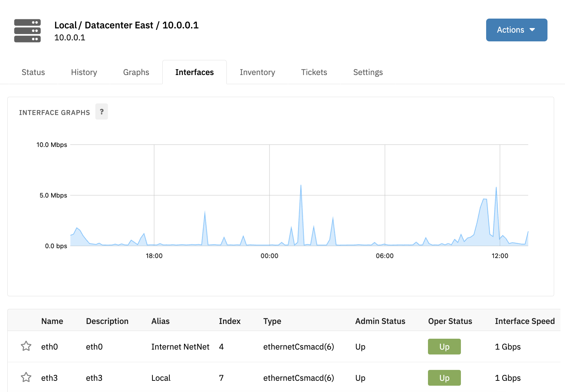Switch to the Settings tab
565x392 pixels.
(368, 72)
